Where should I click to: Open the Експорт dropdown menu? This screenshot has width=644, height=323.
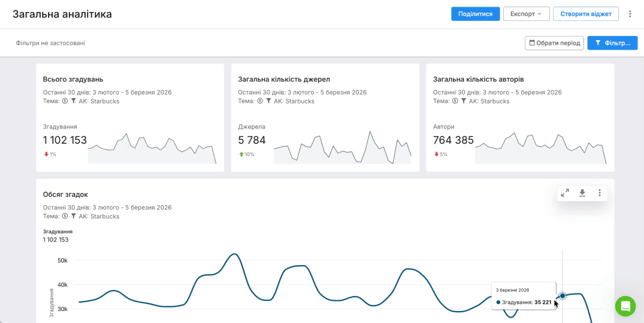(x=525, y=14)
